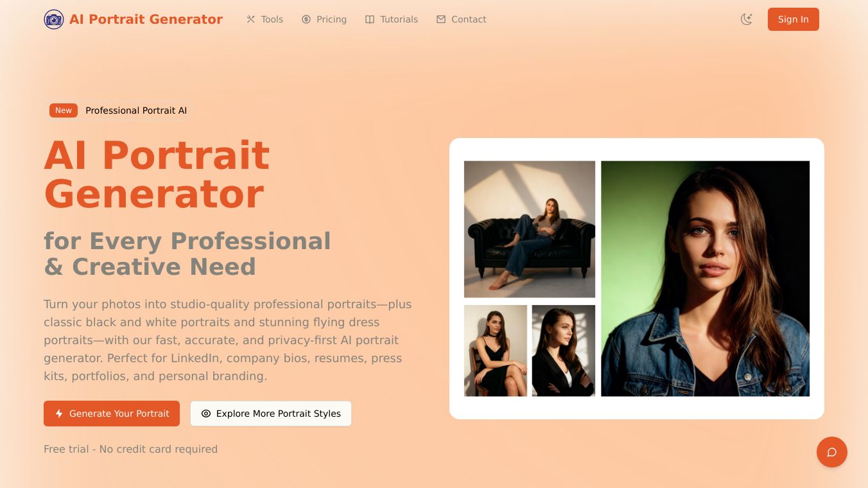Click the Tutorials book icon

click(x=370, y=19)
